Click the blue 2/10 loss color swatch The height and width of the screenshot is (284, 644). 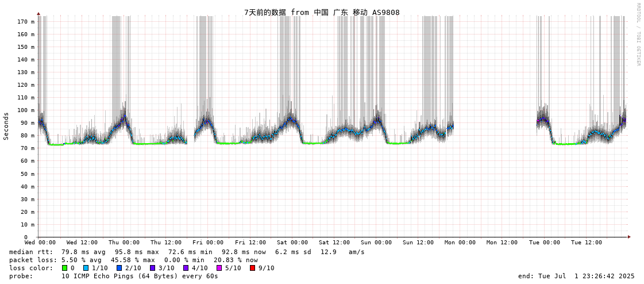click(x=119, y=268)
